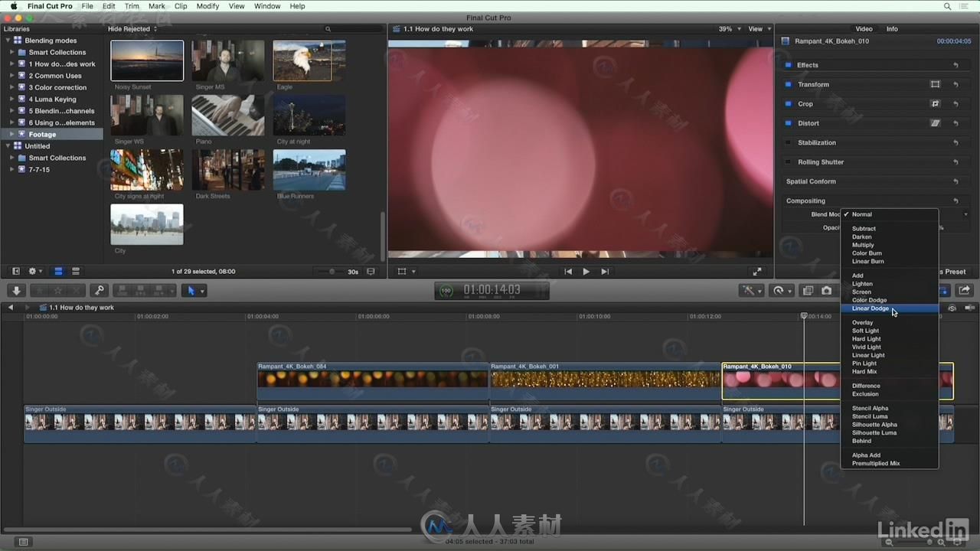980x551 pixels.
Task: Toggle viewer full screen playback
Action: coord(757,272)
